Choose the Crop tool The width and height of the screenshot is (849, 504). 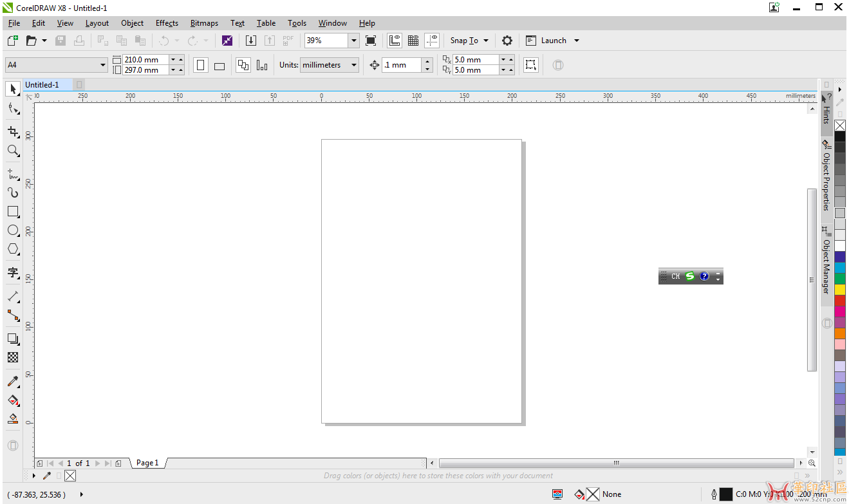pyautogui.click(x=13, y=132)
